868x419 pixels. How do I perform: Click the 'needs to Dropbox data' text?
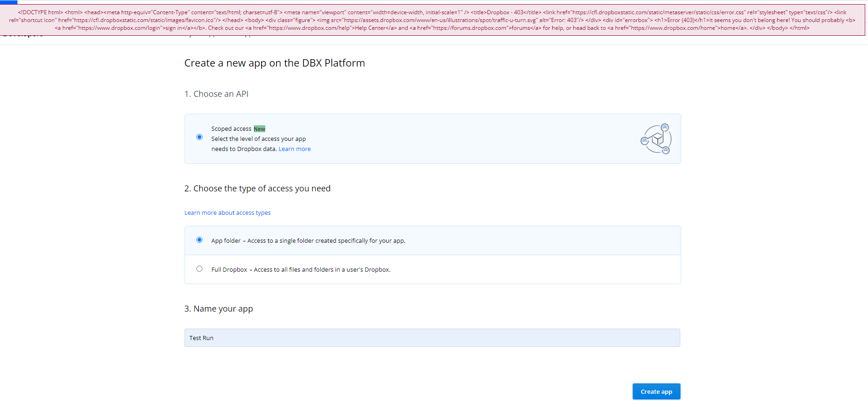coord(244,149)
